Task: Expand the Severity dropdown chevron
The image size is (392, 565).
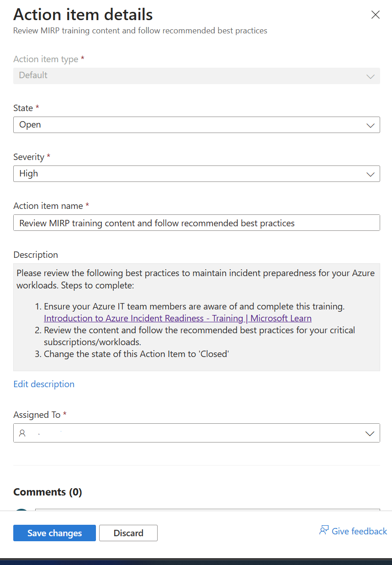Action: [x=370, y=174]
